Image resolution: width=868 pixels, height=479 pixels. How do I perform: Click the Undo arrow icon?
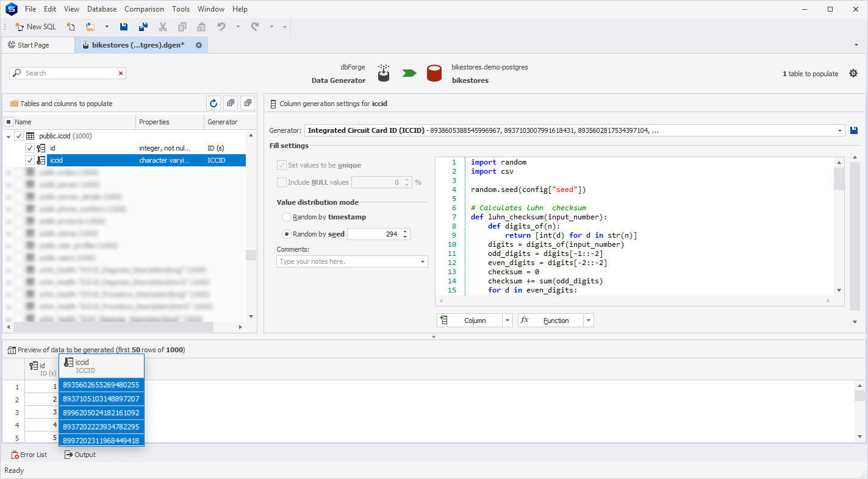pyautogui.click(x=221, y=27)
